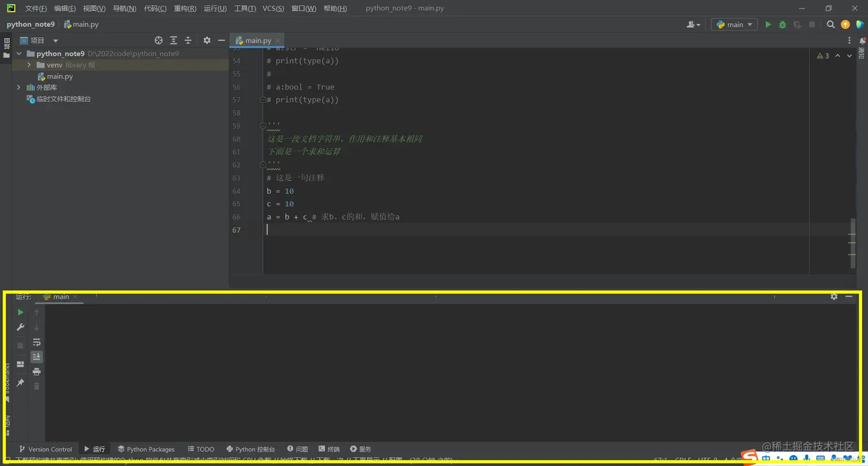The width and height of the screenshot is (868, 466).
Task: Place cursor on line 66 code
Action: (333, 217)
